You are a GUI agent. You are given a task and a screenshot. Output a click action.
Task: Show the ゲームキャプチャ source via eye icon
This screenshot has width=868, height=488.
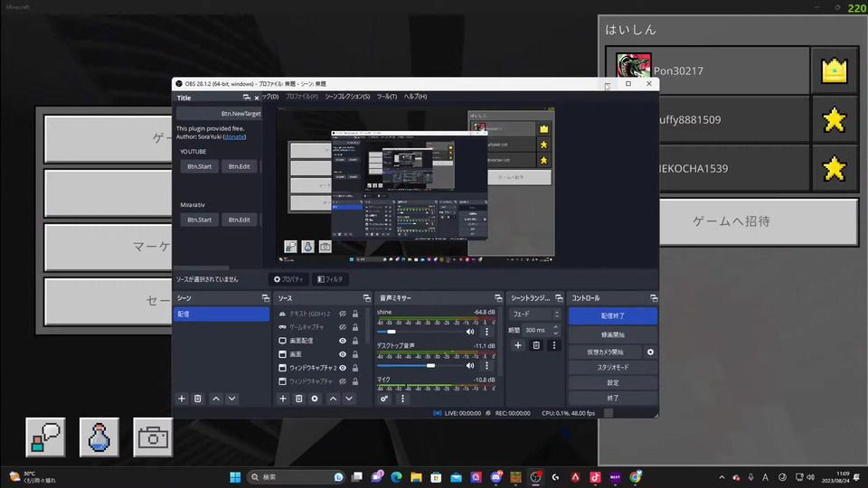coord(343,327)
